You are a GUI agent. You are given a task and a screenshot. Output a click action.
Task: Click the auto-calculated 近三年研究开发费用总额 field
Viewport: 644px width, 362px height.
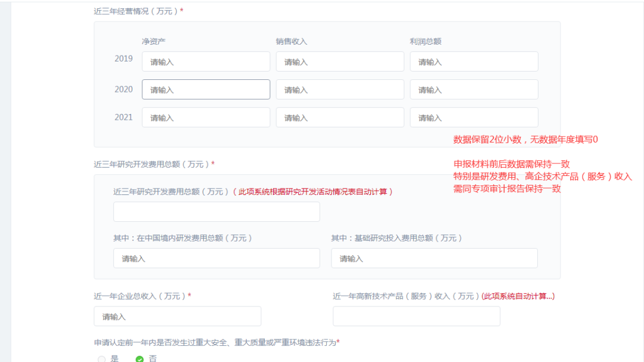[x=216, y=212]
